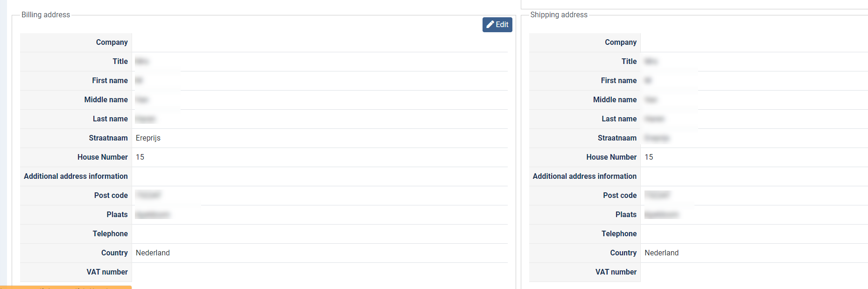
Task: Click the billing Middle name label
Action: click(106, 100)
